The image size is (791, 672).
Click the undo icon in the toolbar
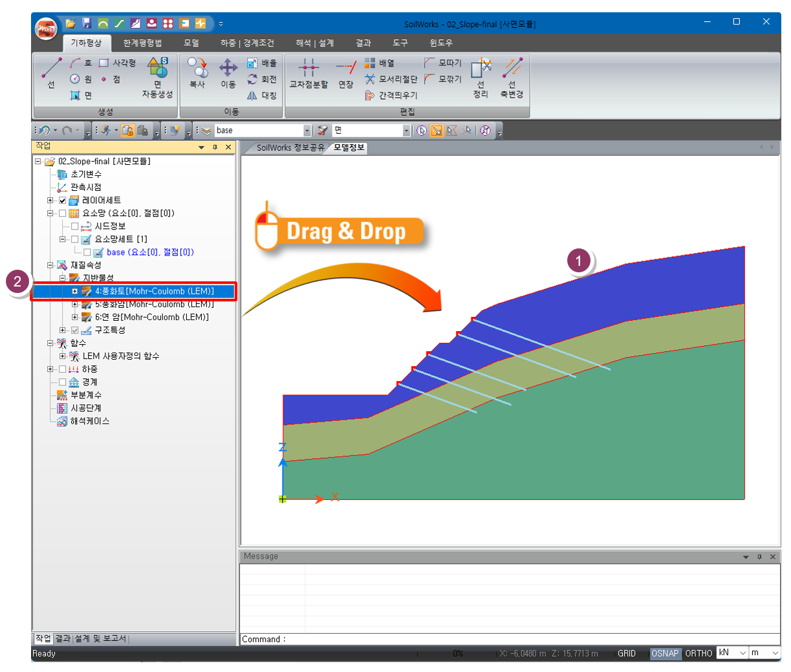pyautogui.click(x=45, y=131)
